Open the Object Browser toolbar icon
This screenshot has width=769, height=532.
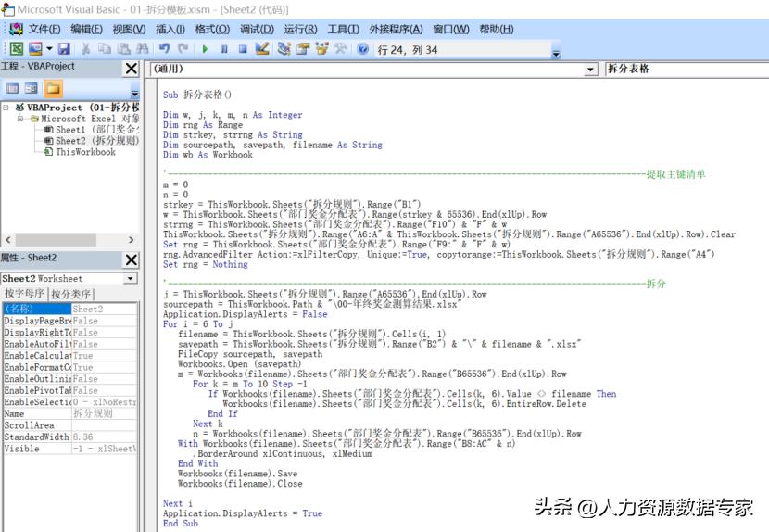point(321,48)
